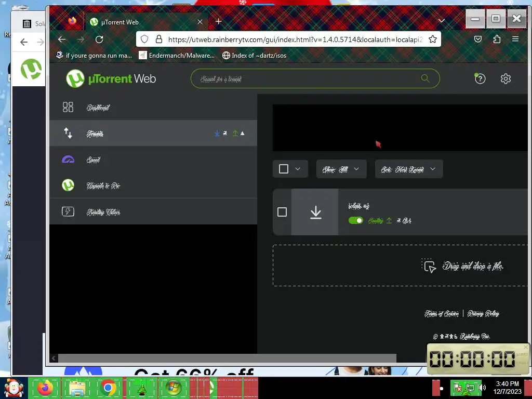Viewport: 532px width, 399px height.
Task: Click the Trending Videos lightning icon
Action: tap(68, 212)
